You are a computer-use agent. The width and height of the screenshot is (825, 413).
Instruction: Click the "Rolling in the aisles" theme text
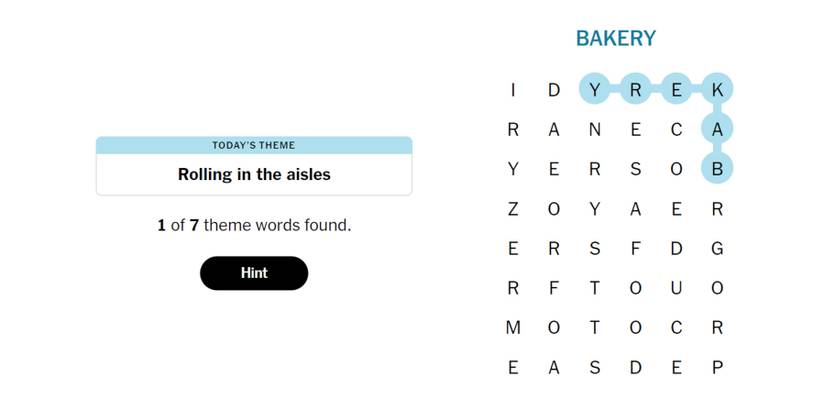point(254,174)
